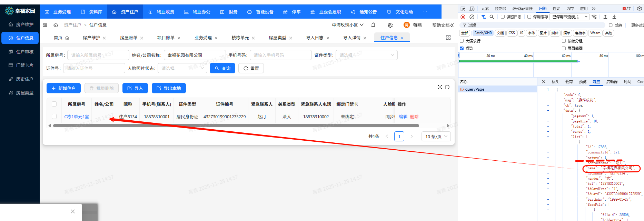Open 中海玫瑰小区 community dropdown
The image size is (644, 221).
click(x=347, y=25)
